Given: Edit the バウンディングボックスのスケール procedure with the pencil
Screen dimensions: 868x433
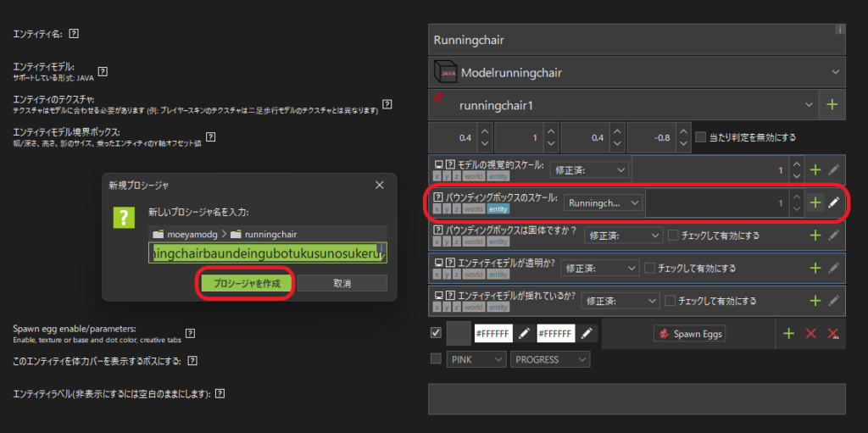Looking at the screenshot, I should (834, 203).
